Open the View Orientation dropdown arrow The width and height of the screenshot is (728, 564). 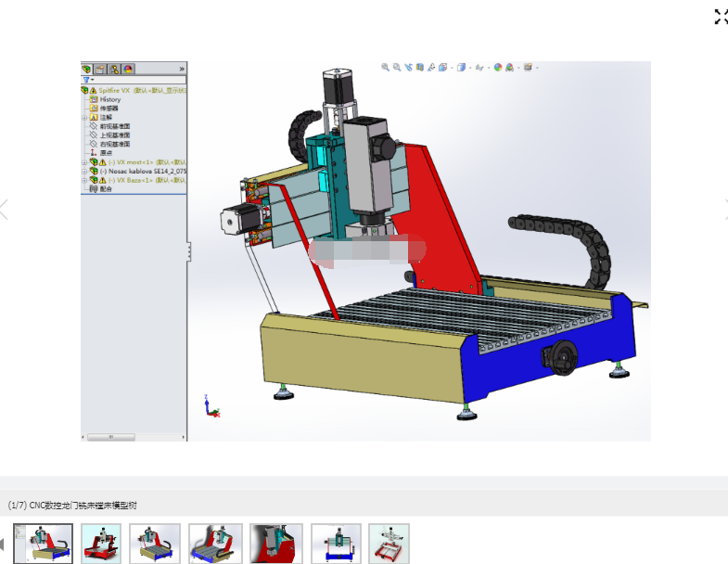tap(452, 68)
